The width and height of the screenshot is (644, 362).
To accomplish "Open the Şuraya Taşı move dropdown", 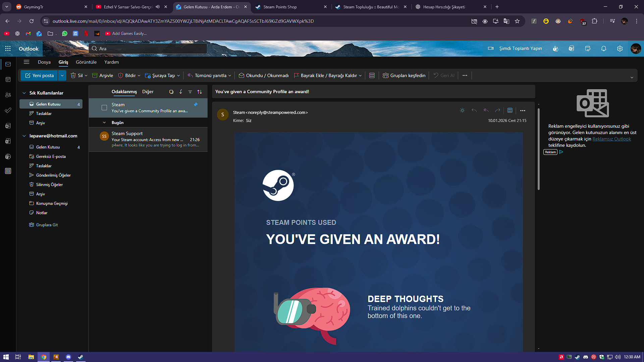I will [178, 75].
